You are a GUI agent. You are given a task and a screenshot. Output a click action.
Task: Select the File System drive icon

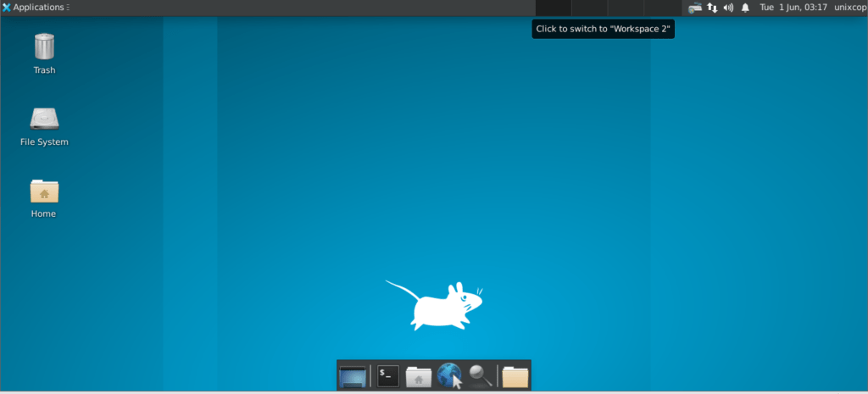[44, 119]
